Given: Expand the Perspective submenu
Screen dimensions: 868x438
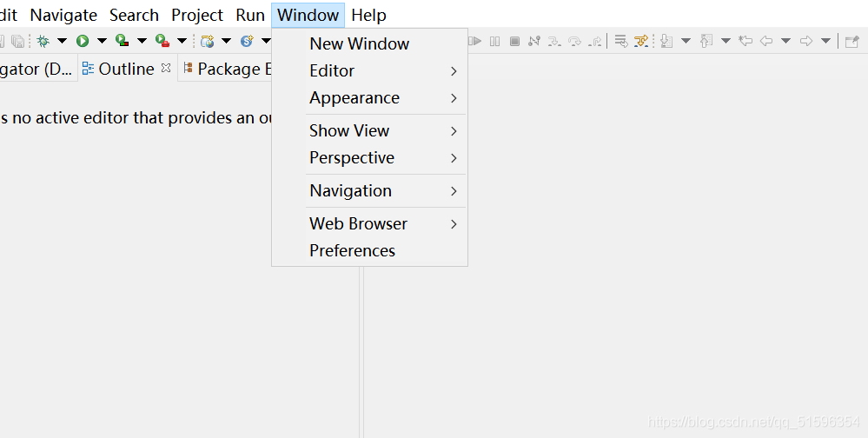Looking at the screenshot, I should (370, 158).
